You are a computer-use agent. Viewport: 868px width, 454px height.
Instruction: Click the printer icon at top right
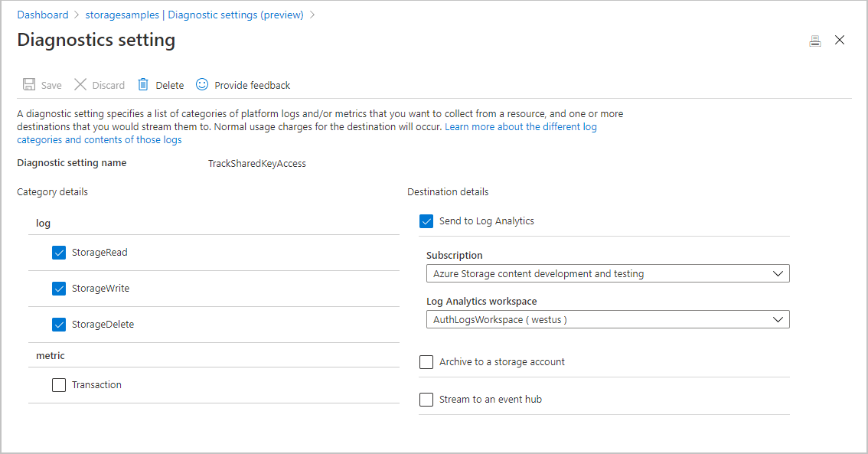815,40
